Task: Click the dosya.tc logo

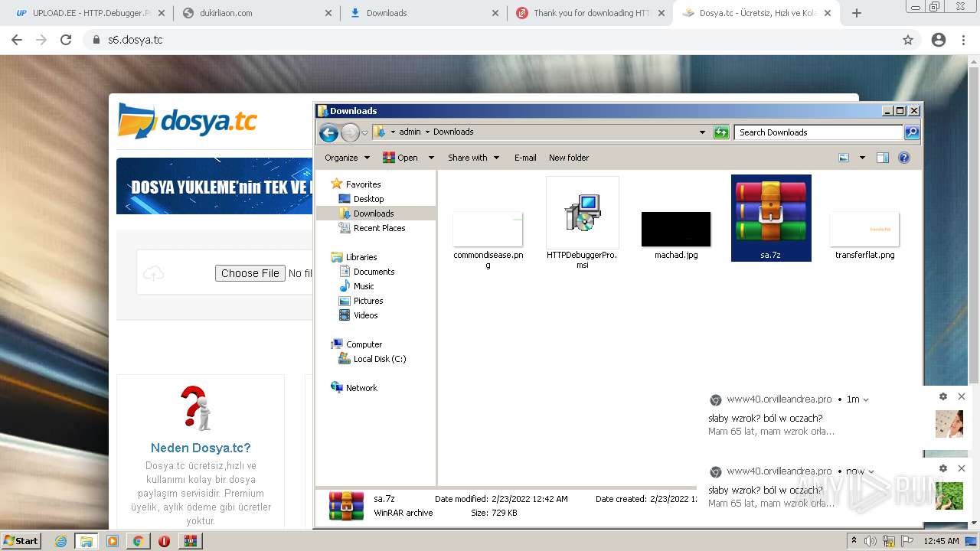Action: tap(188, 121)
